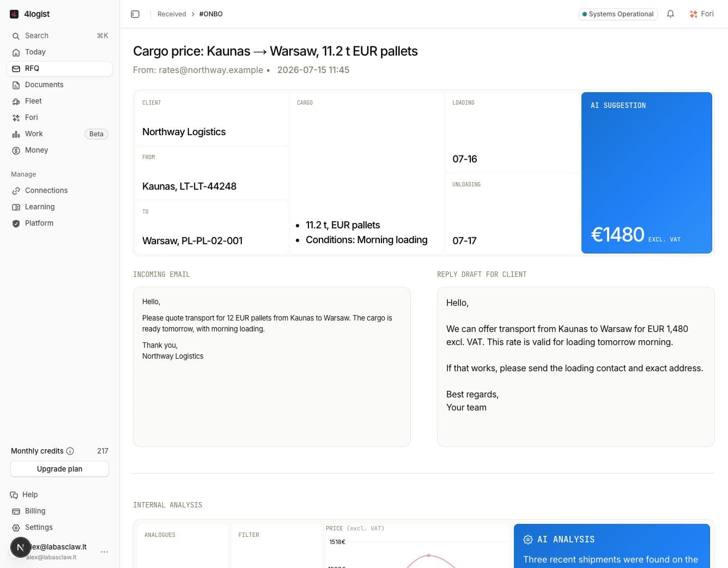
Task: Open the Fori assistant page from sidebar
Action: 60,117
